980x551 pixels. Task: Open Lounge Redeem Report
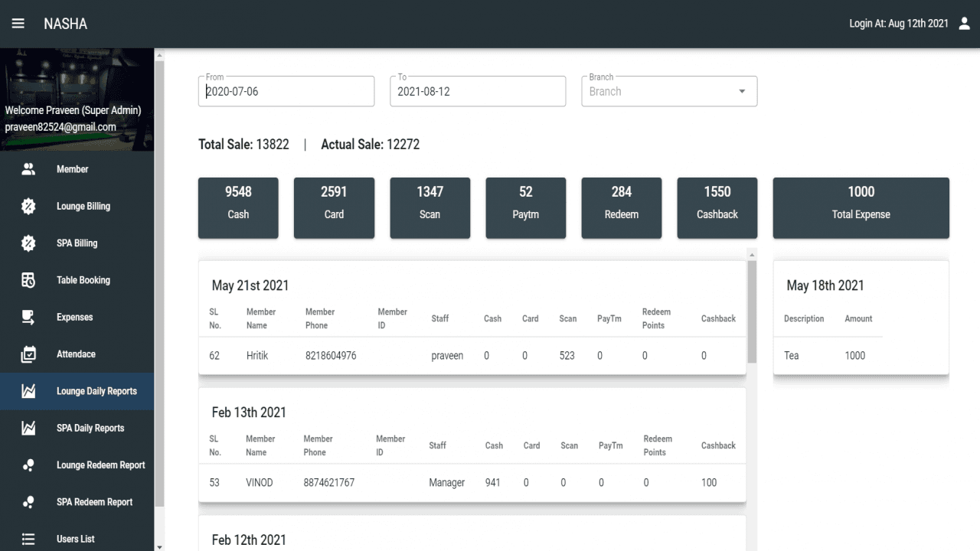(x=77, y=465)
